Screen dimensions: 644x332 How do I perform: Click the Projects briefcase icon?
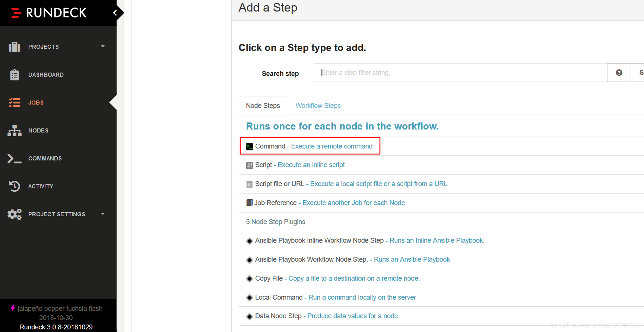tap(15, 47)
